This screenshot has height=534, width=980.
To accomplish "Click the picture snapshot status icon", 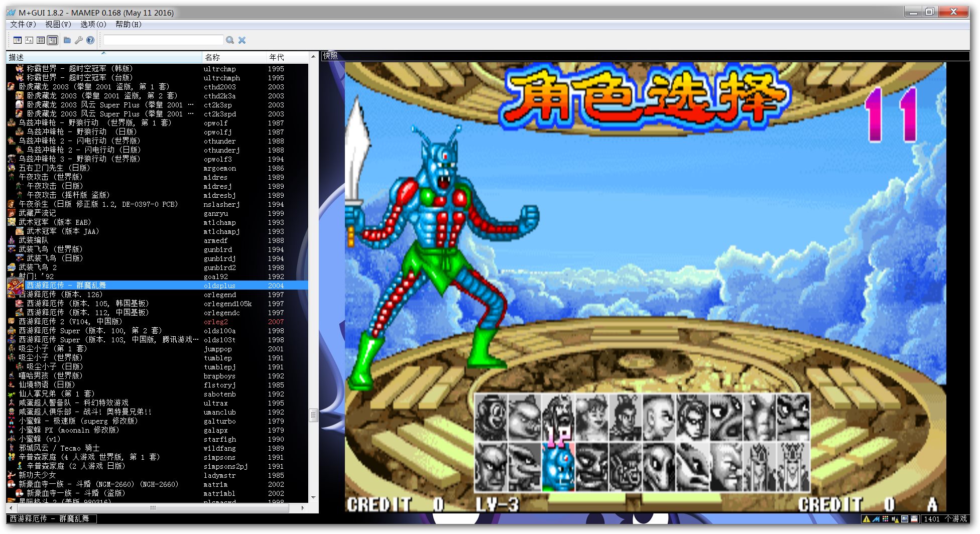I will coord(905,519).
